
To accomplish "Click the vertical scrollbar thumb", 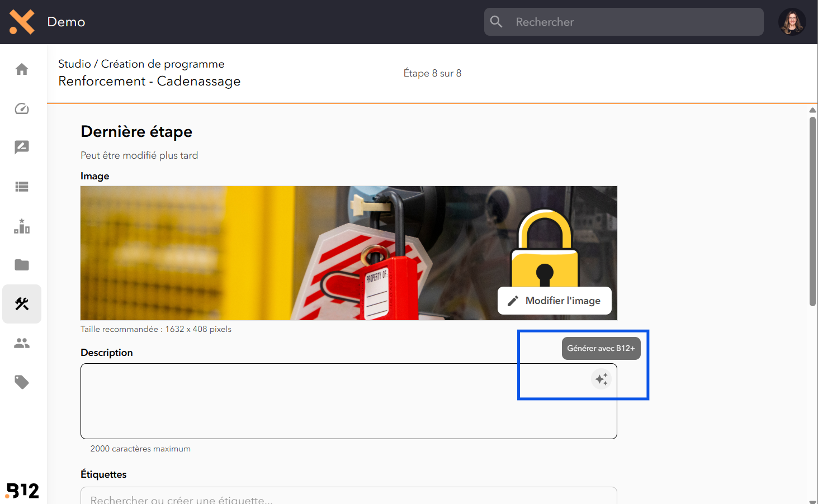I will pyautogui.click(x=812, y=211).
